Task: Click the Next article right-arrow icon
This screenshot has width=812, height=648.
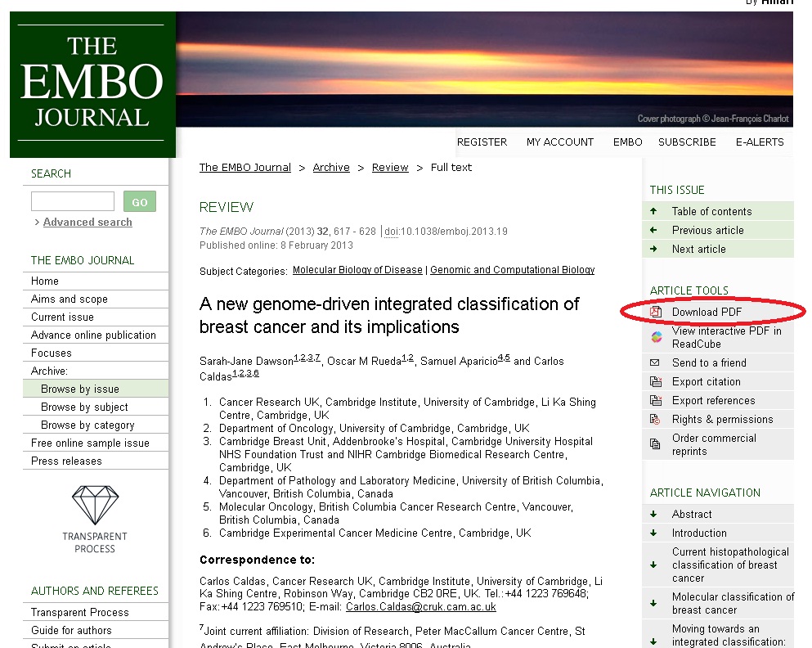Action: pos(655,249)
